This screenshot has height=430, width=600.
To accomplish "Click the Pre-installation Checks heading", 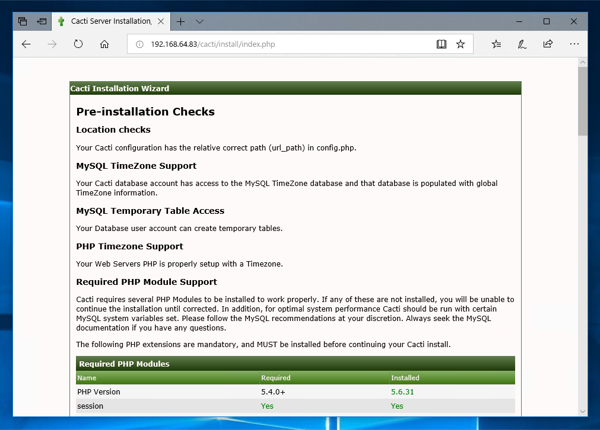I will point(145,112).
